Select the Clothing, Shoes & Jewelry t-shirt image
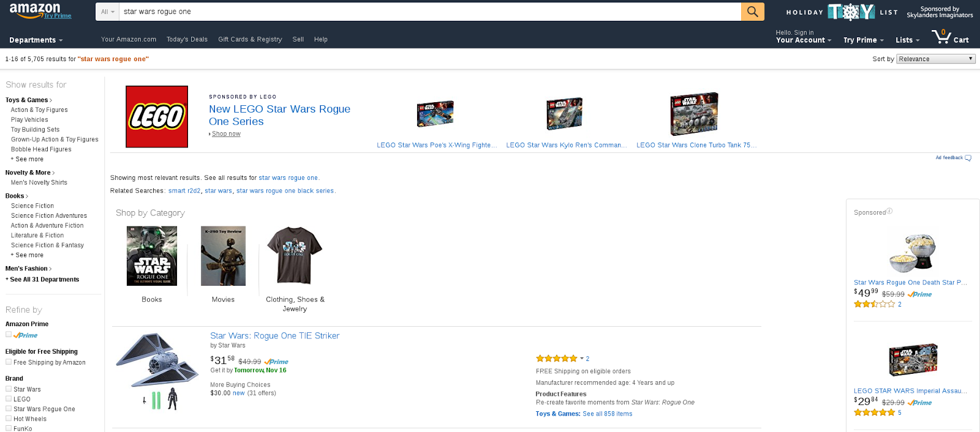980x432 pixels. (295, 255)
